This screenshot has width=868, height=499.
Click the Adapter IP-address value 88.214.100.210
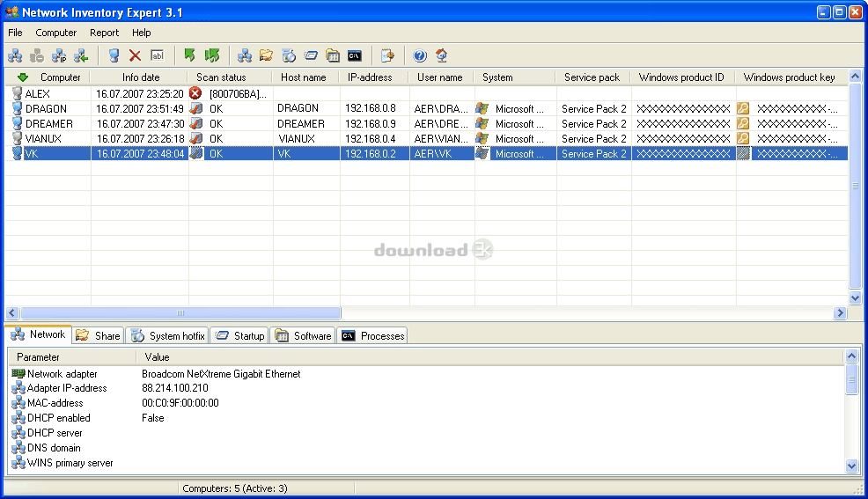tap(175, 388)
